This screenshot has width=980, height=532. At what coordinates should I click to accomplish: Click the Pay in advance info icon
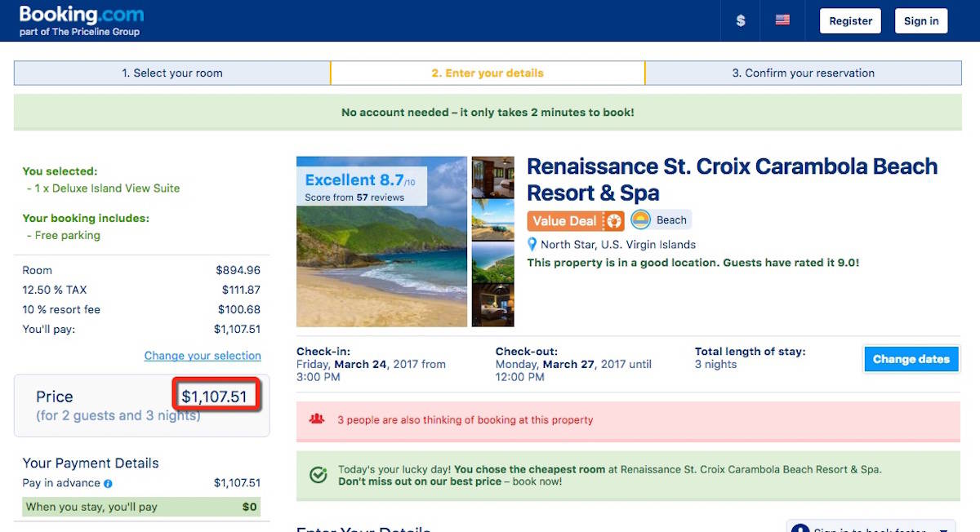point(108,484)
